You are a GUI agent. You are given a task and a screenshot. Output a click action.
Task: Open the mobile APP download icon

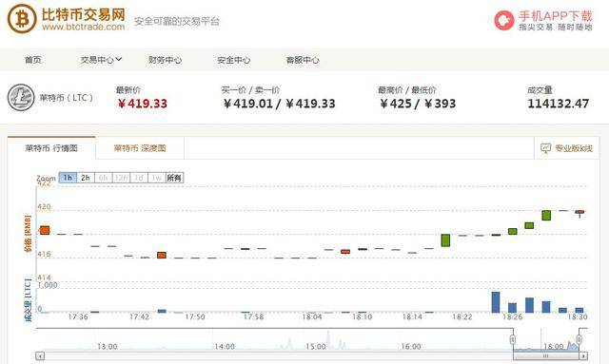[x=504, y=20]
